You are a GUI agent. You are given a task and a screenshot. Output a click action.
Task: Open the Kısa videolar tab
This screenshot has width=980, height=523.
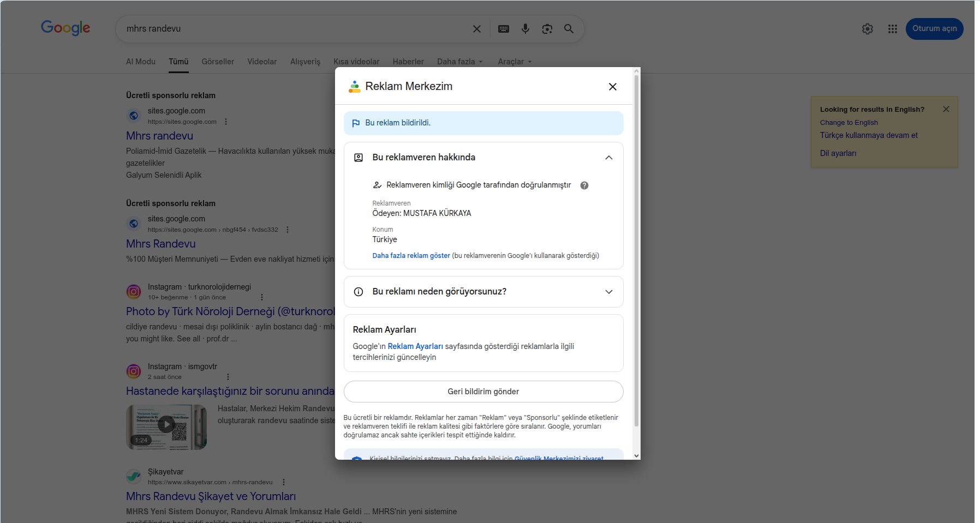[x=357, y=62]
